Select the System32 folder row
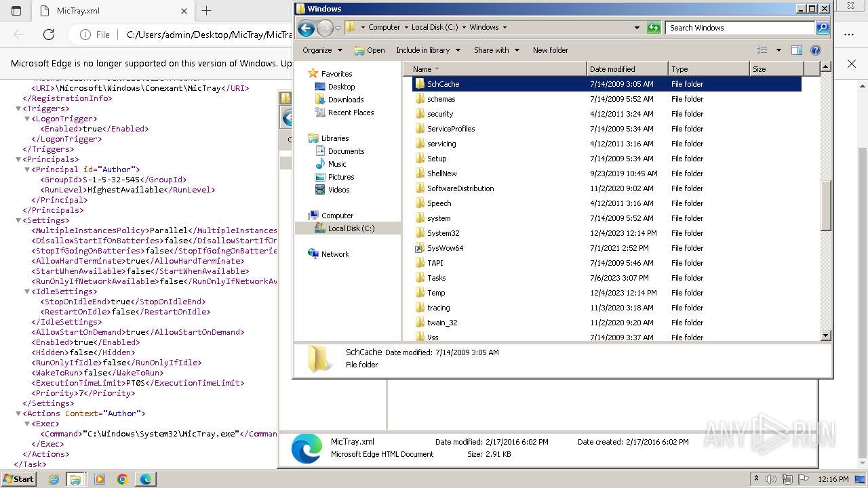868x488 pixels. pos(606,233)
